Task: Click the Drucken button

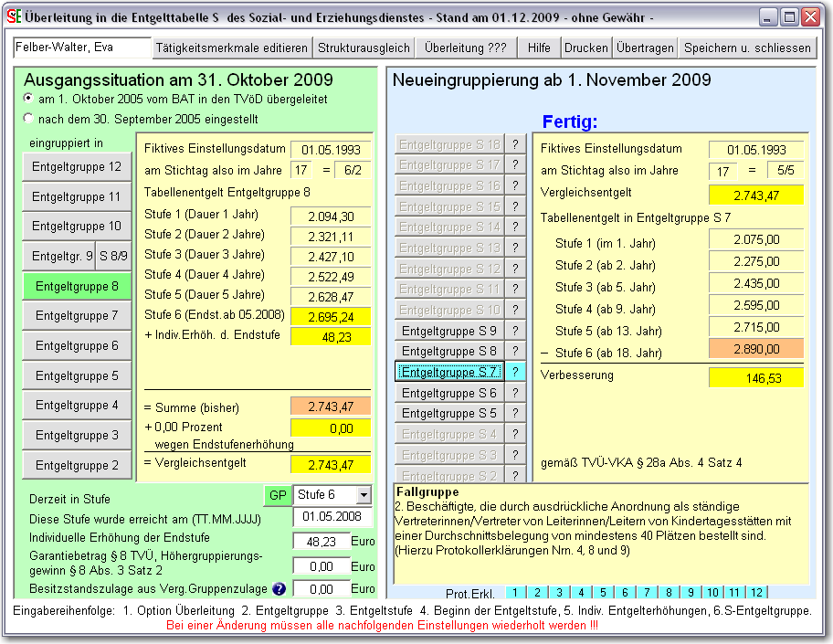Action: click(x=586, y=48)
